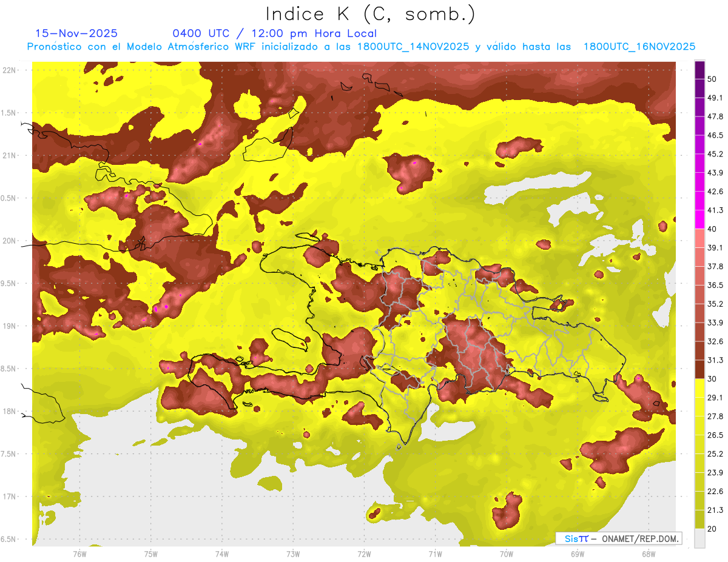Click the magenta colorbar swatch between 40 and 41.3

[x=699, y=219]
